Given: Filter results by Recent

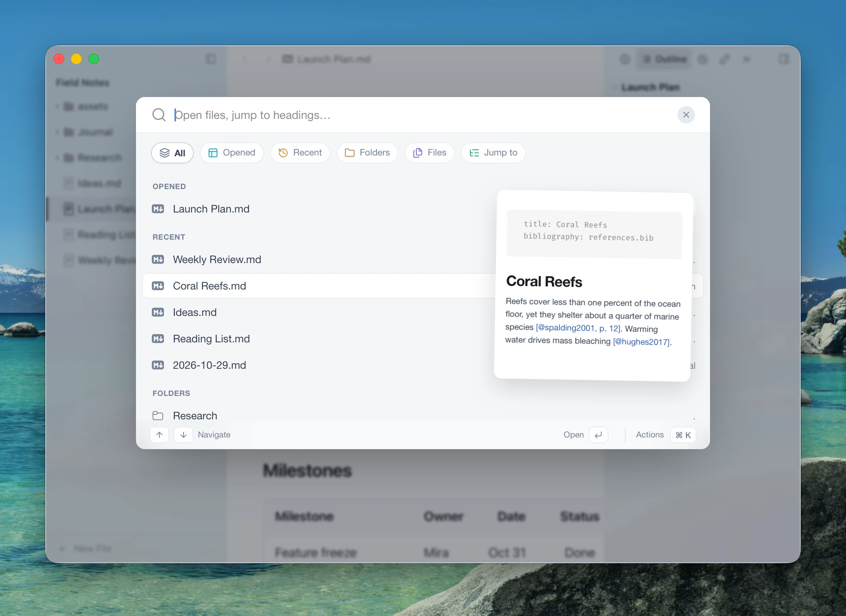Looking at the screenshot, I should coord(300,153).
